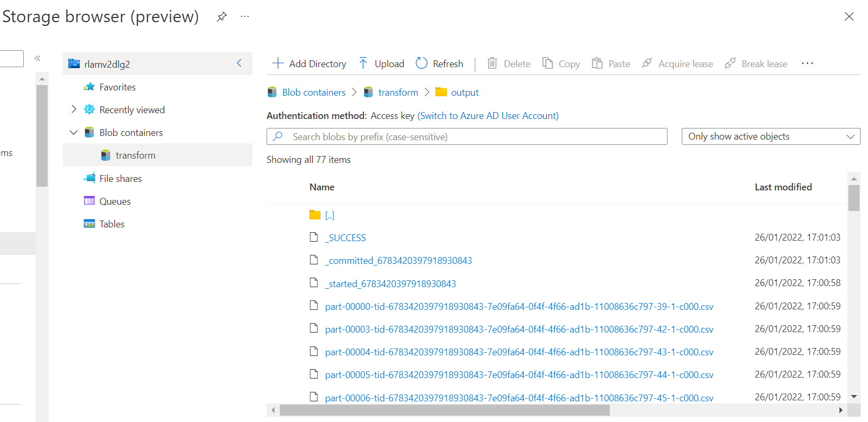Click the horizontal scroll left arrow
The width and height of the screenshot is (868, 422).
tap(273, 410)
